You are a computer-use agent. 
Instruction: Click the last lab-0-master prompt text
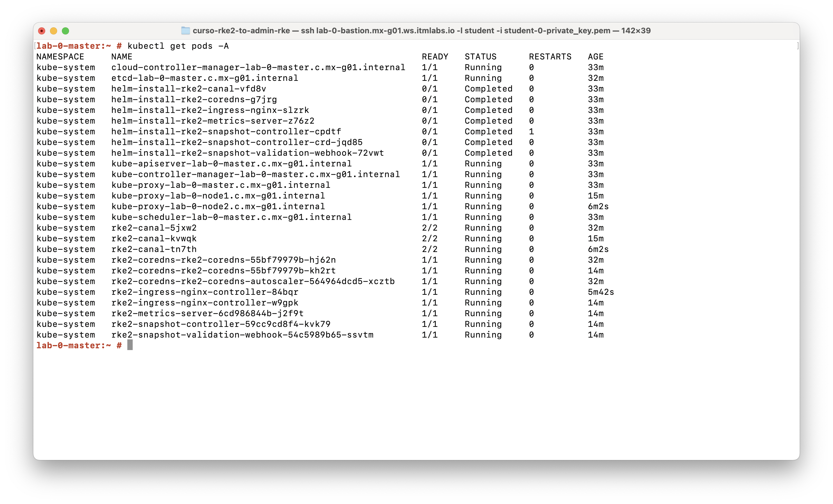pyautogui.click(x=73, y=346)
